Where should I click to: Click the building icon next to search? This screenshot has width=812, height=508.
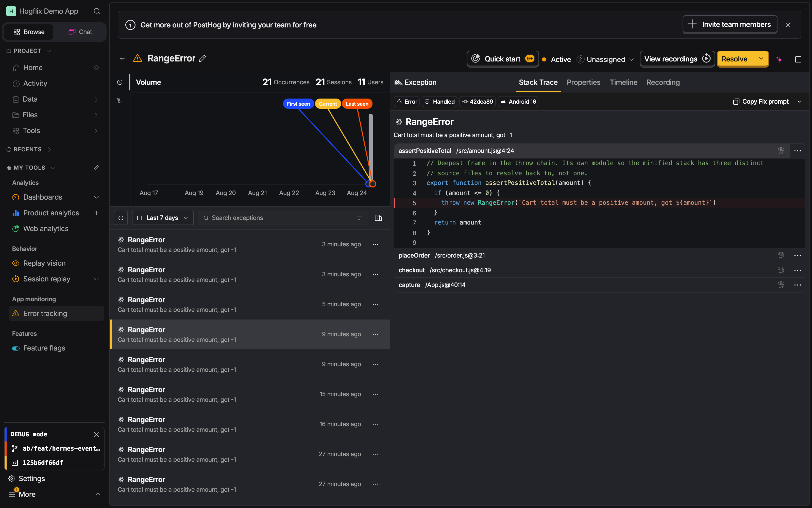click(379, 218)
